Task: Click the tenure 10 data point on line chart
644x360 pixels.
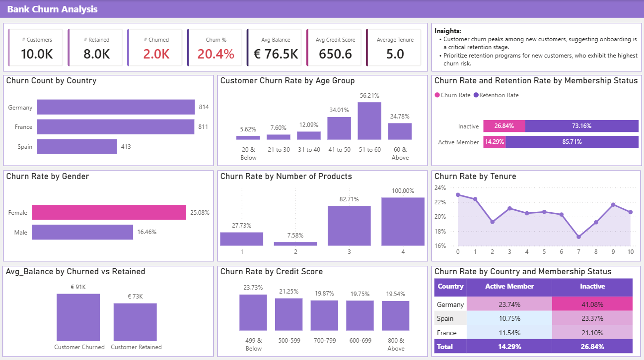Action: 631,212
